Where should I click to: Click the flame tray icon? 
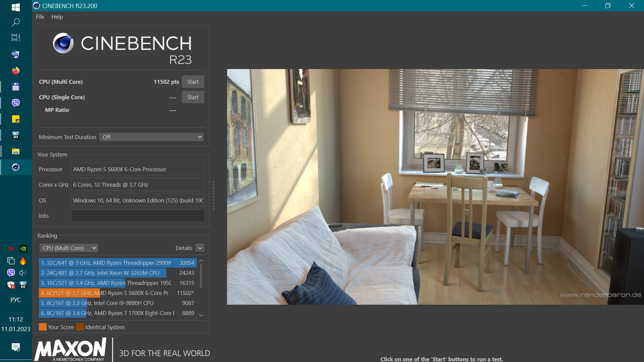point(23,261)
